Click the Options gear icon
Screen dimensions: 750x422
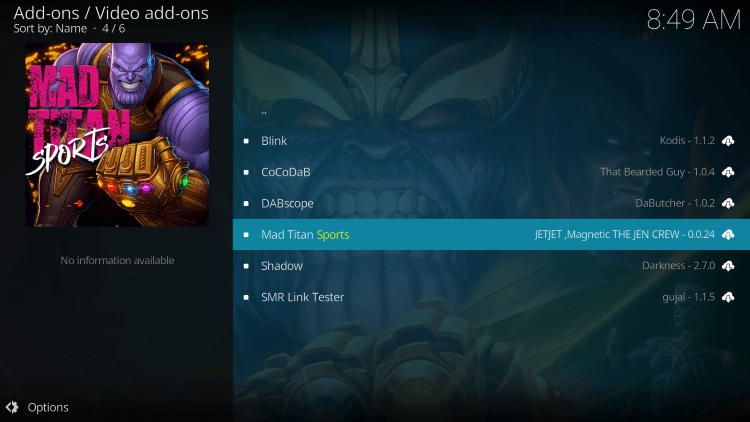(12, 407)
